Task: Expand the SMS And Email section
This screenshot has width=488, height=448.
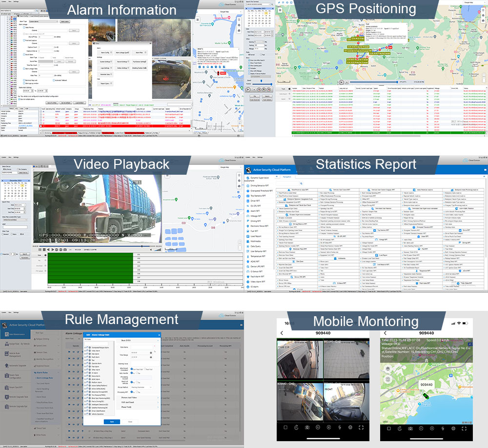Action: click(x=139, y=402)
